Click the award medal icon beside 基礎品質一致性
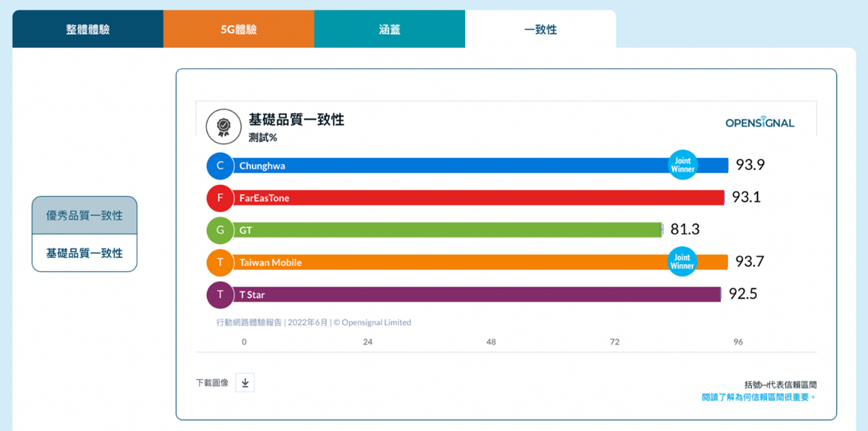Screen dimensions: 868x431 click(223, 127)
